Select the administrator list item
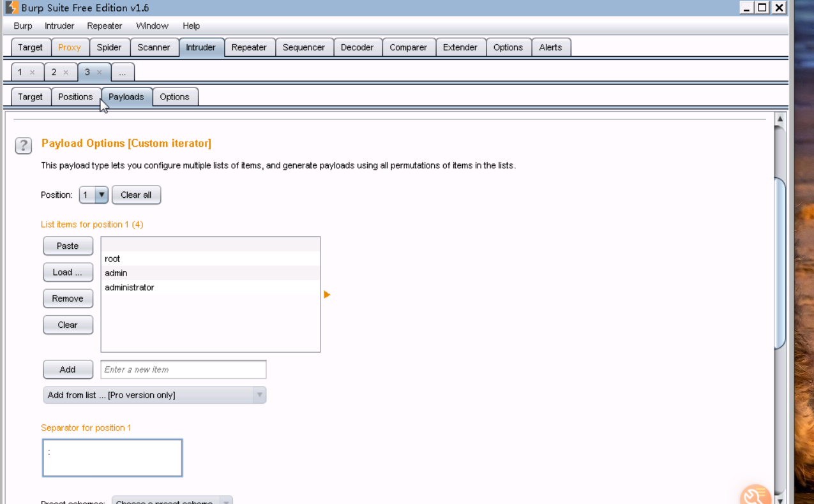814x504 pixels. [211, 287]
